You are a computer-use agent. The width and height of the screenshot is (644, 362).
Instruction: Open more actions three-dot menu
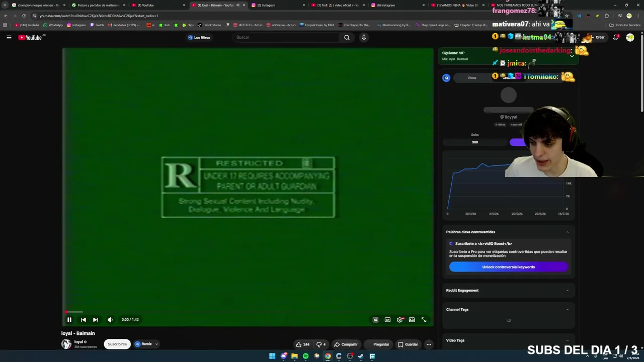(x=429, y=344)
